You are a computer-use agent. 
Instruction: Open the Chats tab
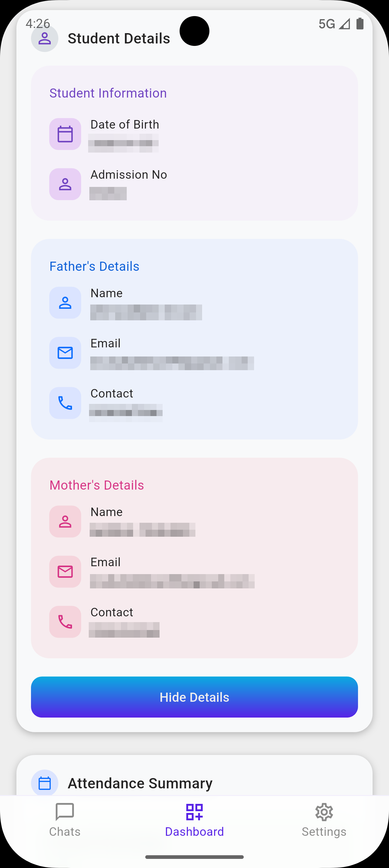pyautogui.click(x=65, y=819)
